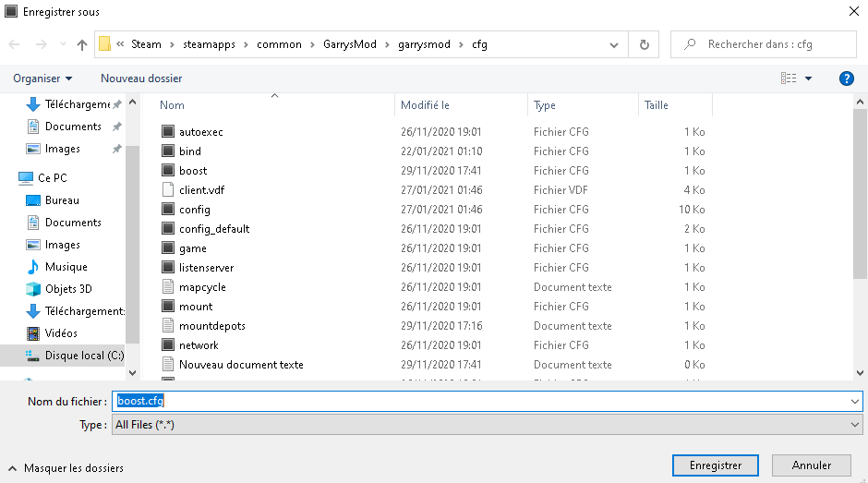
Task: Click the autoexec file icon
Action: coord(167,132)
